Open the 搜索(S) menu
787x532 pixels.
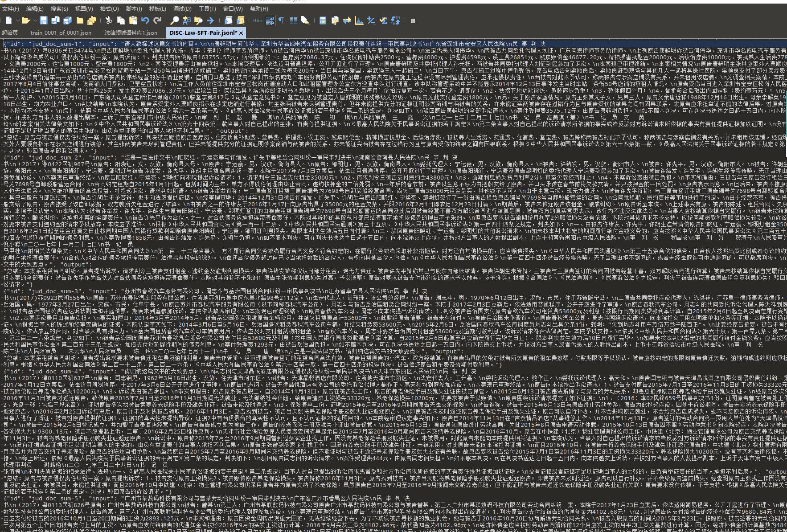pos(59,8)
